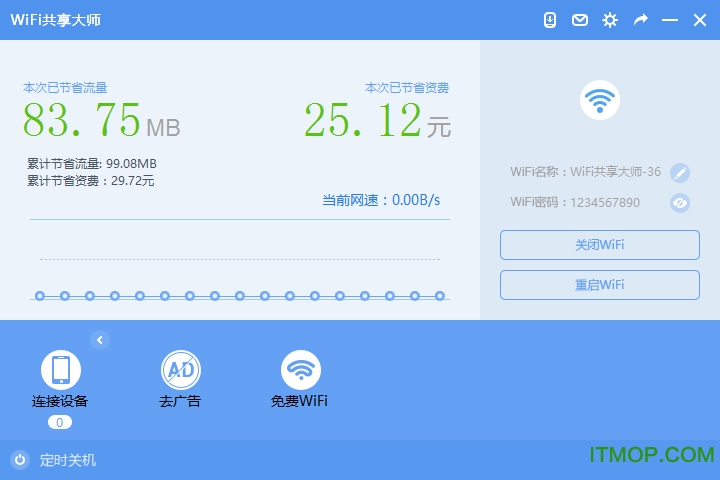The width and height of the screenshot is (720, 480).
Task: Click the 重启WiFi button
Action: [x=600, y=285]
